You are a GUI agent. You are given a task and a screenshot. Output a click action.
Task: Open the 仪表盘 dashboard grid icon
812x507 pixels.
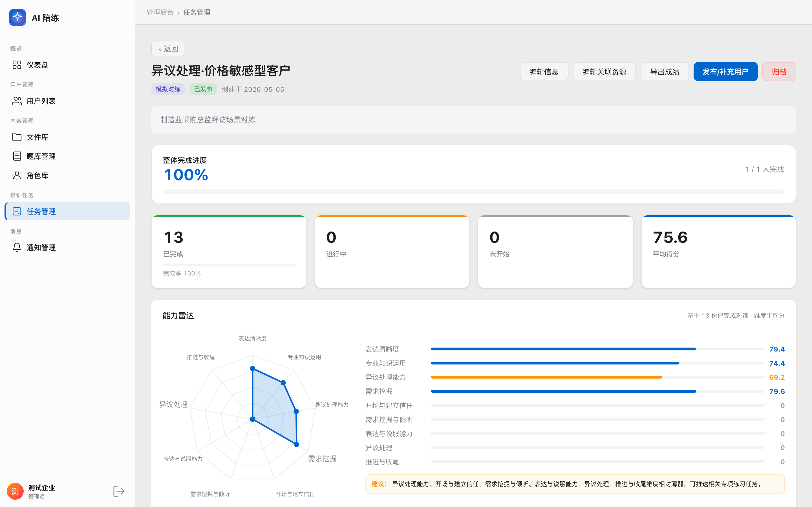click(17, 65)
